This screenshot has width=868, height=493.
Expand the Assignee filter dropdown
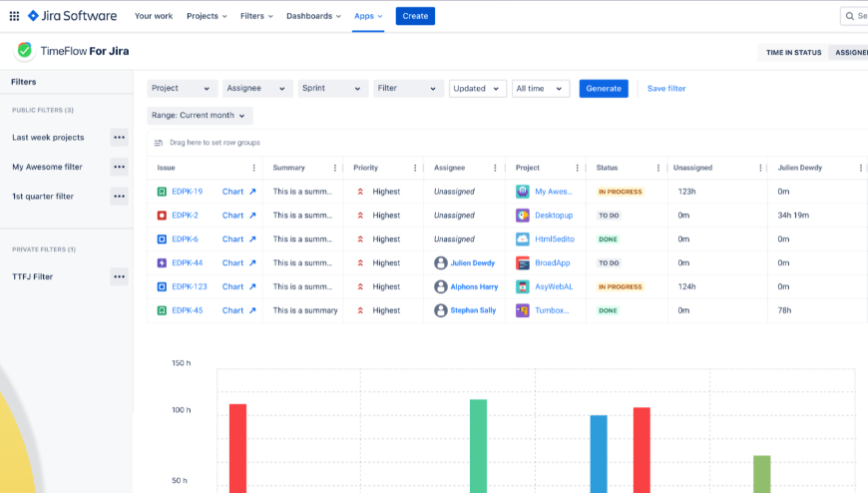point(257,89)
